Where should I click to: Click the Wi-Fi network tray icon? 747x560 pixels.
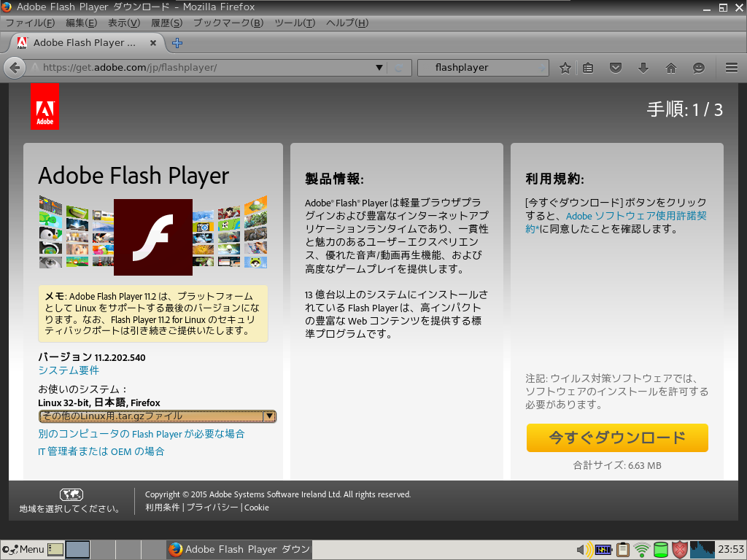(642, 550)
